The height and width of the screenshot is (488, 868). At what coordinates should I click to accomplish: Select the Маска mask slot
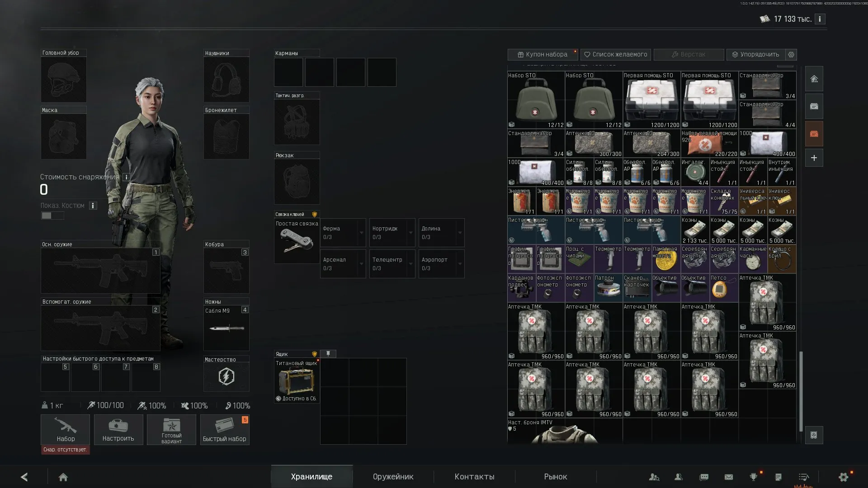pyautogui.click(x=64, y=136)
